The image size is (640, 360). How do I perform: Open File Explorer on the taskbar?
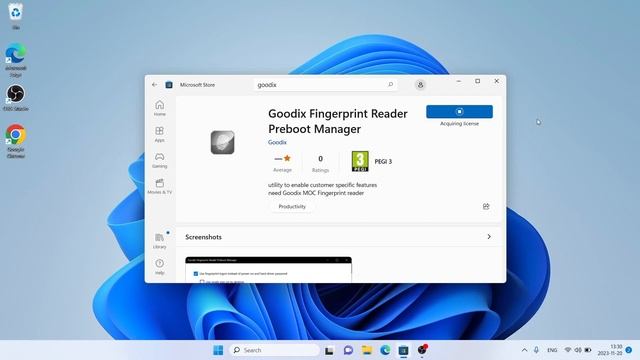point(367,350)
